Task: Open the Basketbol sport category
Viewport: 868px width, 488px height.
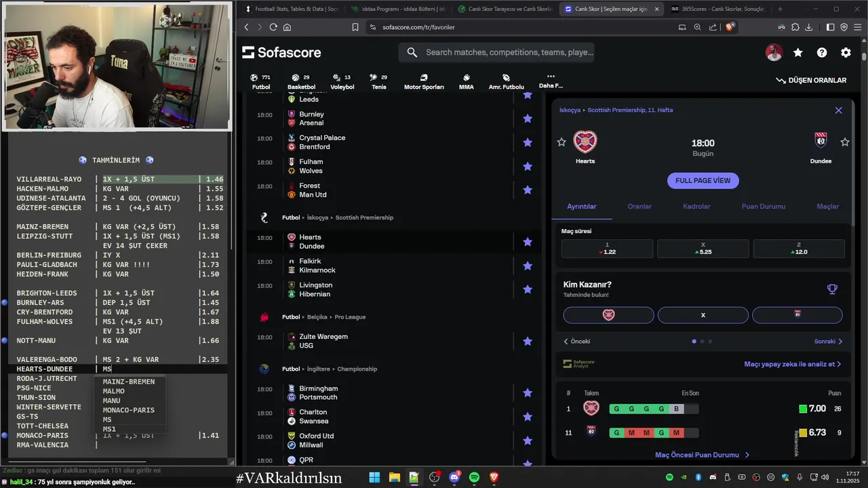Action: click(x=301, y=82)
